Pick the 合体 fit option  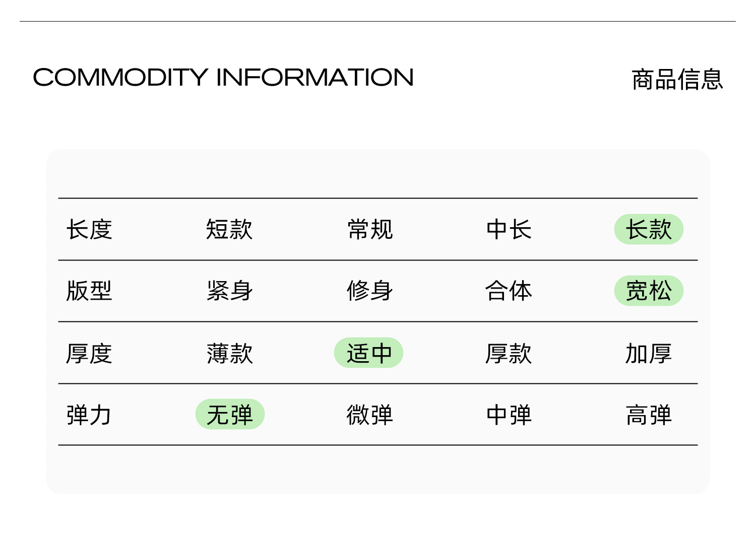pos(509,291)
